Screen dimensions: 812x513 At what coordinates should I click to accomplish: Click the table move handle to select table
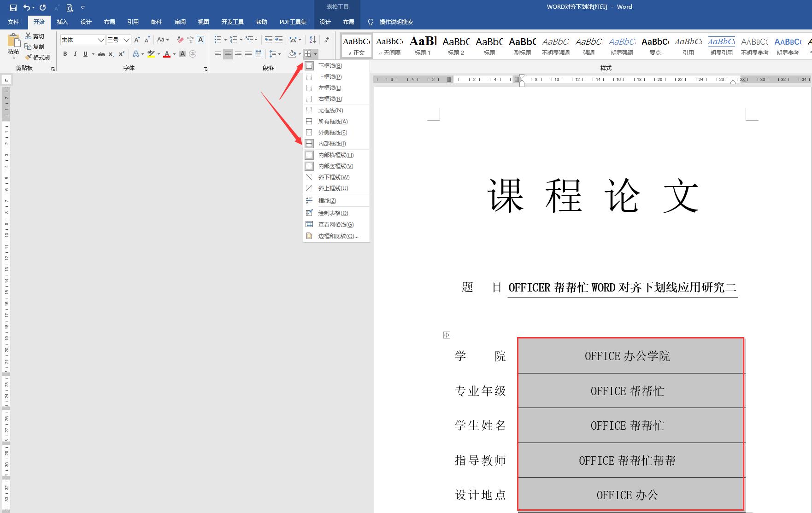pos(447,335)
